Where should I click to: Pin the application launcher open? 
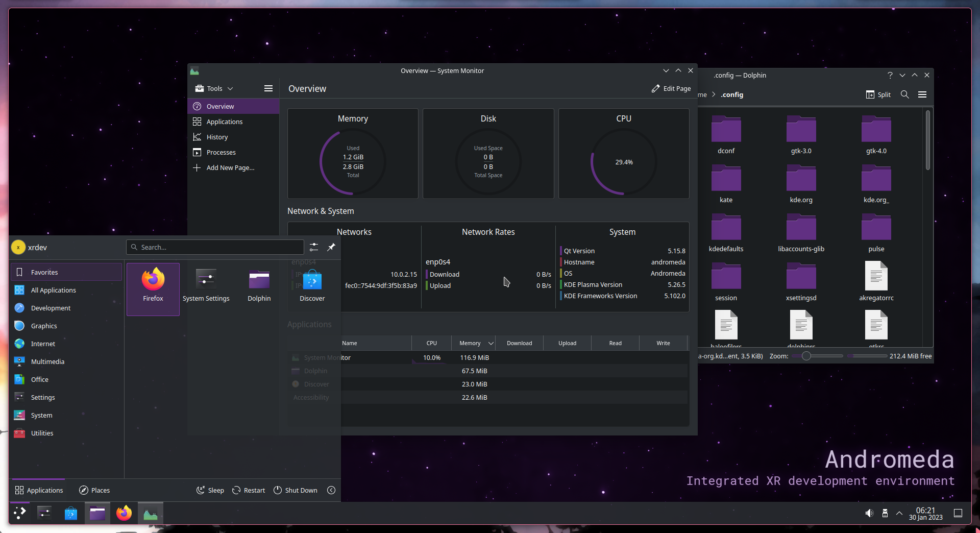[x=331, y=247]
